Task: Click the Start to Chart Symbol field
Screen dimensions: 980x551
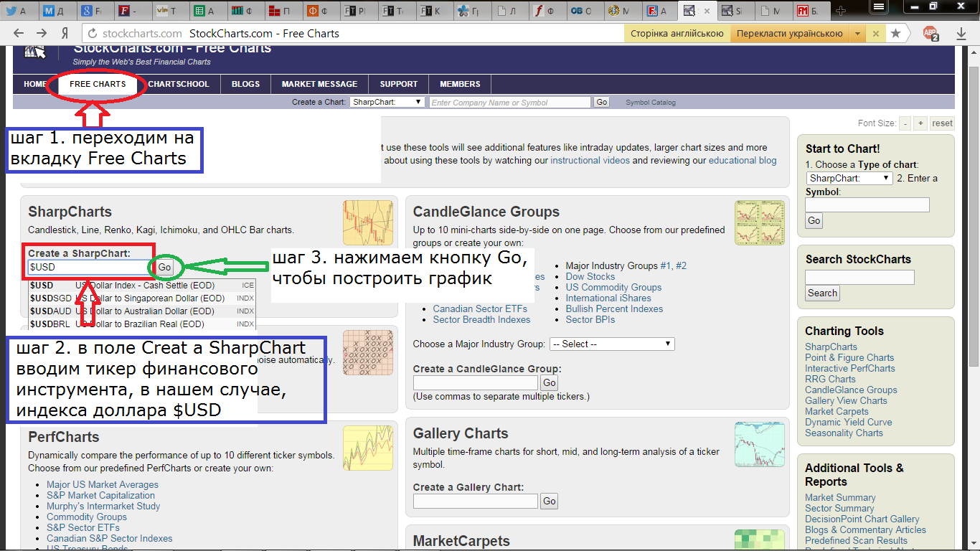Action: point(867,204)
